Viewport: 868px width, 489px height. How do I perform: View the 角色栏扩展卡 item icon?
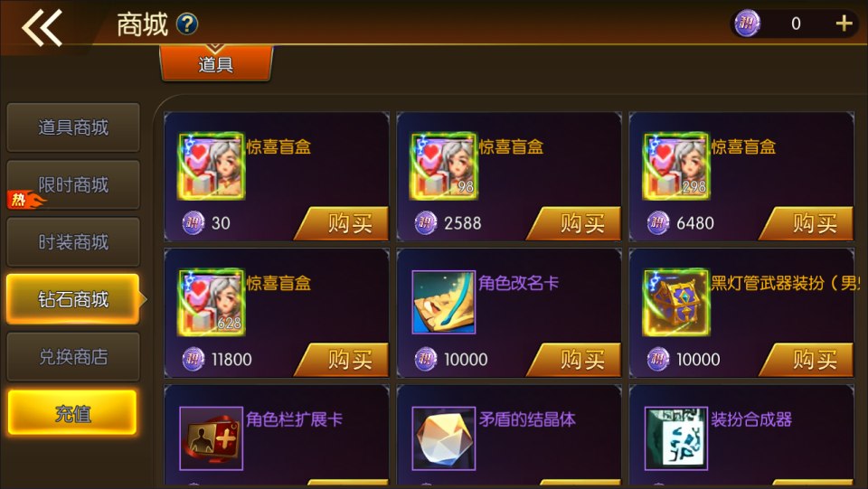click(212, 438)
